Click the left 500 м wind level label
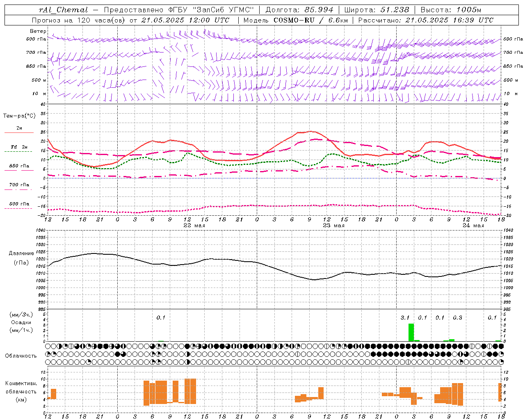 [x=39, y=80]
